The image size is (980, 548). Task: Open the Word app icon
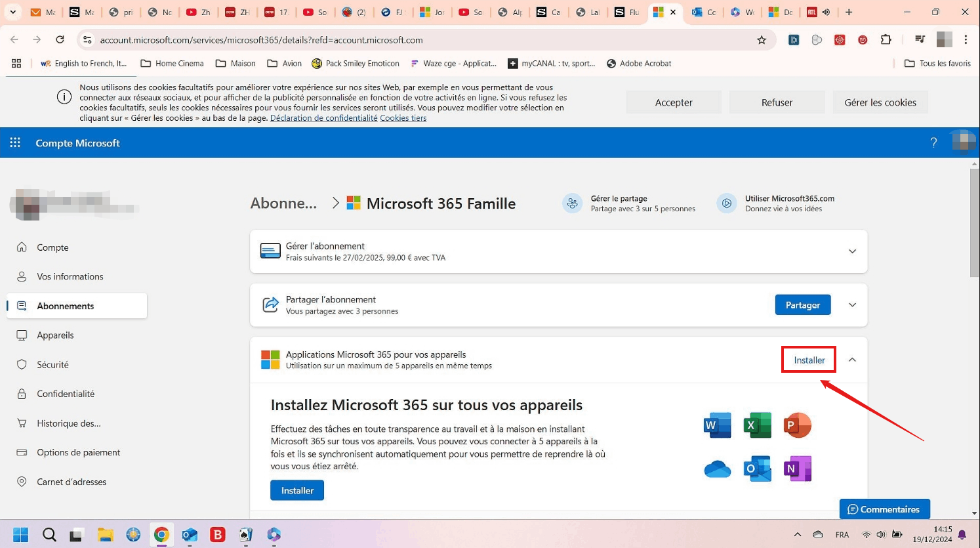717,425
